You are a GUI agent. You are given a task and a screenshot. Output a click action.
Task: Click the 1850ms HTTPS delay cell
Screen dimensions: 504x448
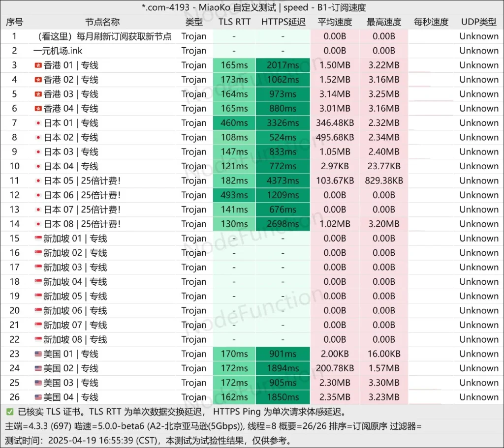click(x=283, y=397)
